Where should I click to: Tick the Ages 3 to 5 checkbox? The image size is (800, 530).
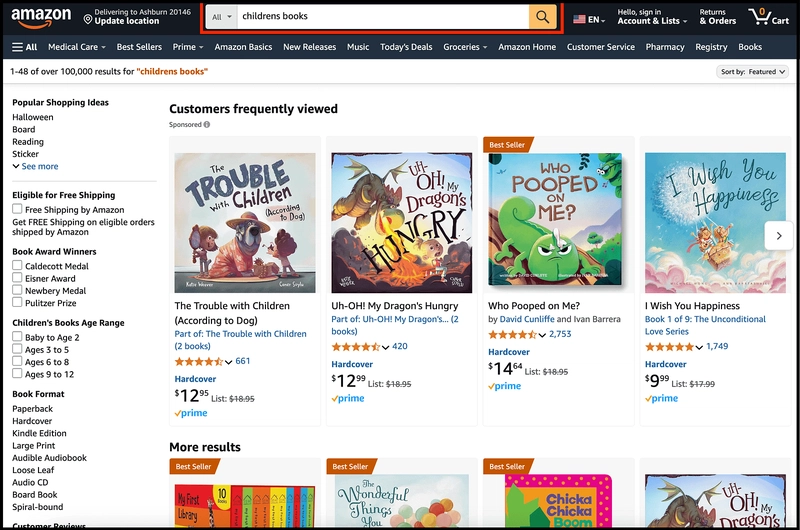pyautogui.click(x=17, y=350)
